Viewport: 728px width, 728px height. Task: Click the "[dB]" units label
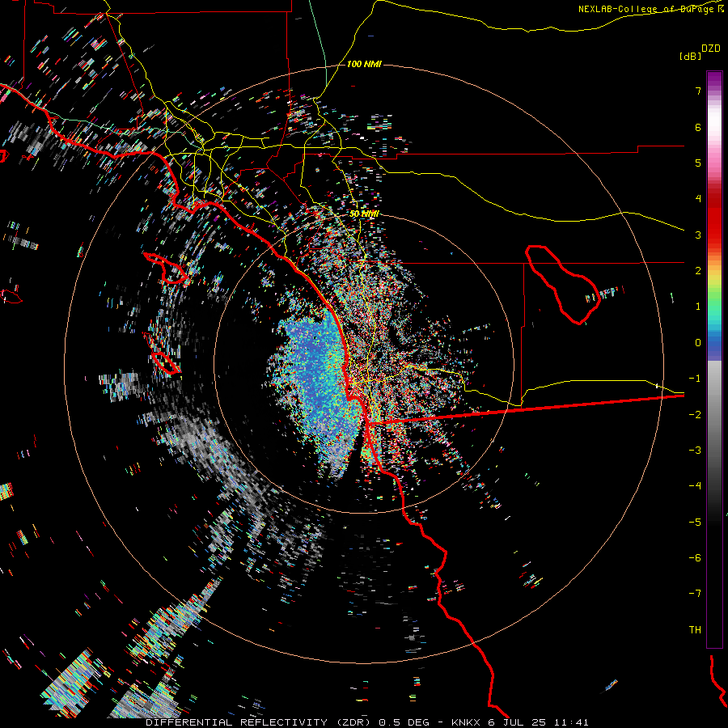click(x=690, y=56)
